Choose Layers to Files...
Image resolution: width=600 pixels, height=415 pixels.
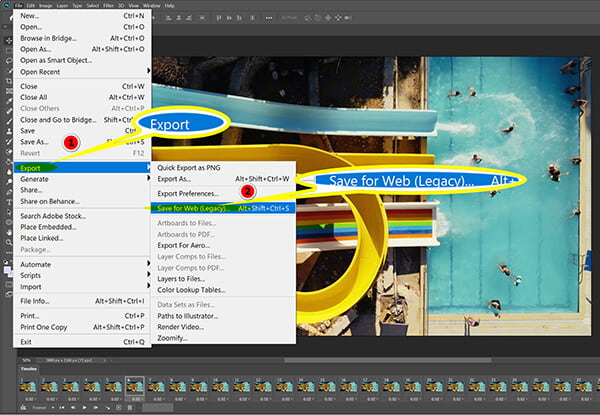pos(223,279)
